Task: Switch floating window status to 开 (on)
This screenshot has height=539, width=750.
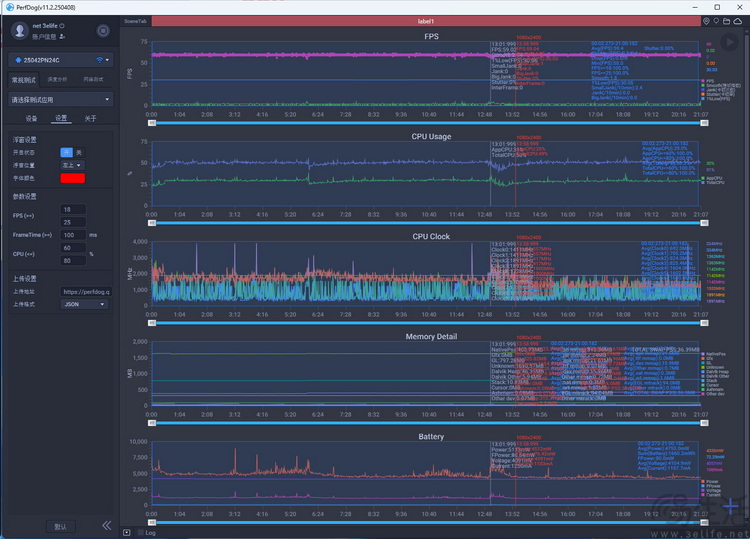Action: (x=66, y=152)
